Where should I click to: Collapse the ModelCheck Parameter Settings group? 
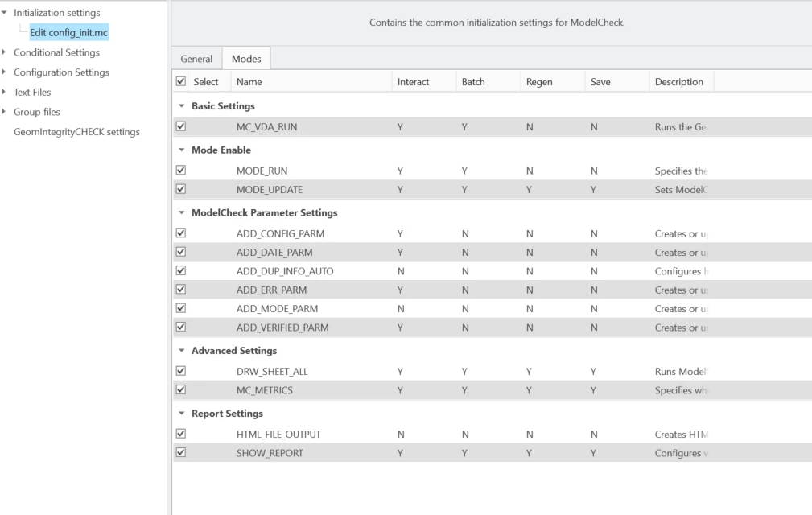[181, 212]
